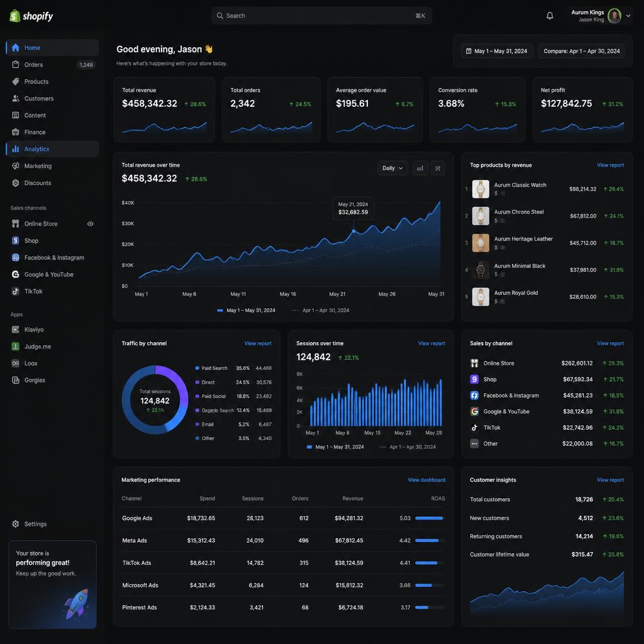This screenshot has height=644, width=644.
Task: Click the Analytics bar chart icon
Action: (x=16, y=148)
